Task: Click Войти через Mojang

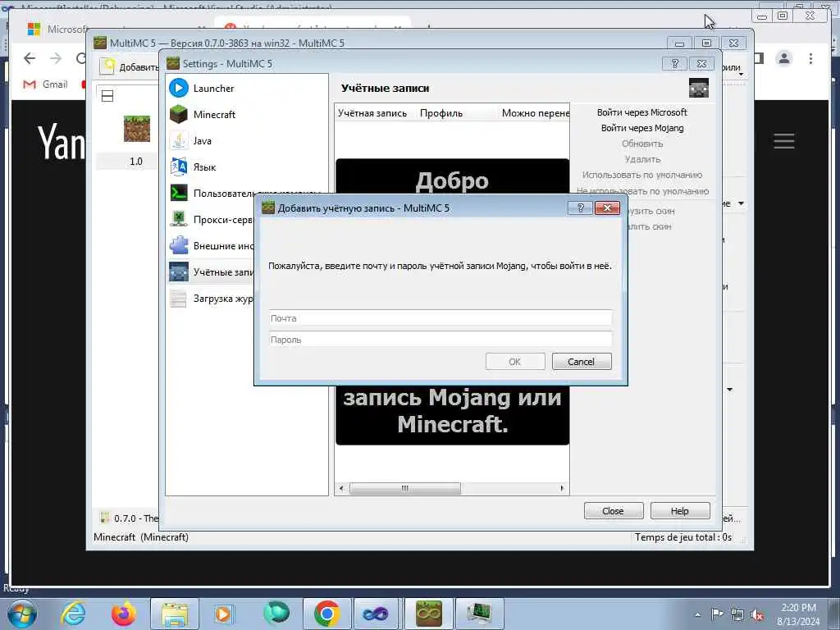Action: 641,128
